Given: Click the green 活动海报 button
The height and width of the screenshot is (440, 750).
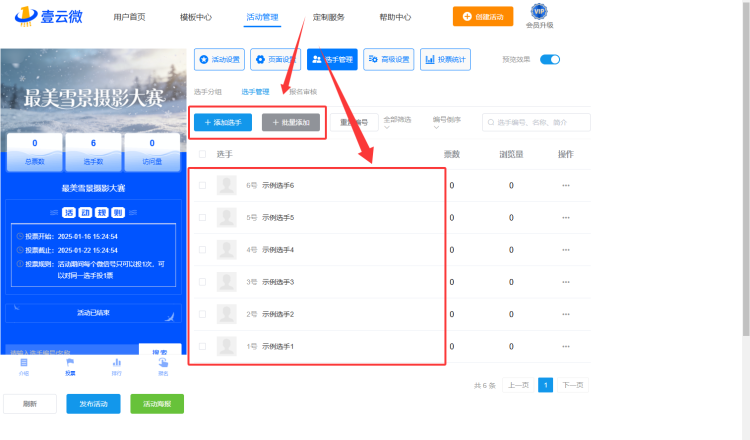Looking at the screenshot, I should [x=157, y=404].
